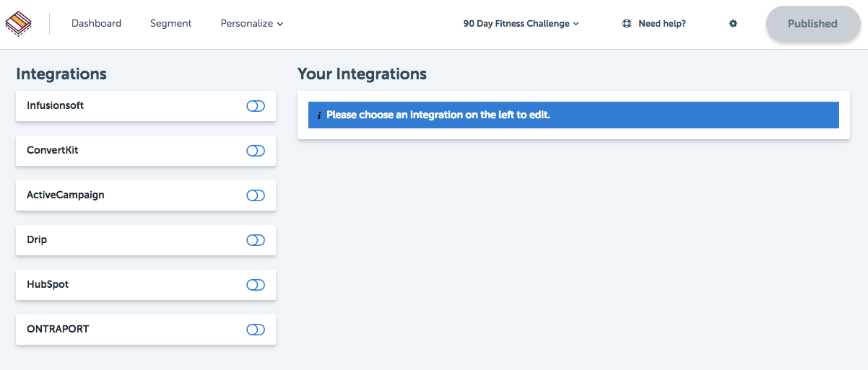Viewport: 868px width, 370px height.
Task: Toggle the Drip integration switch
Action: [x=256, y=240]
